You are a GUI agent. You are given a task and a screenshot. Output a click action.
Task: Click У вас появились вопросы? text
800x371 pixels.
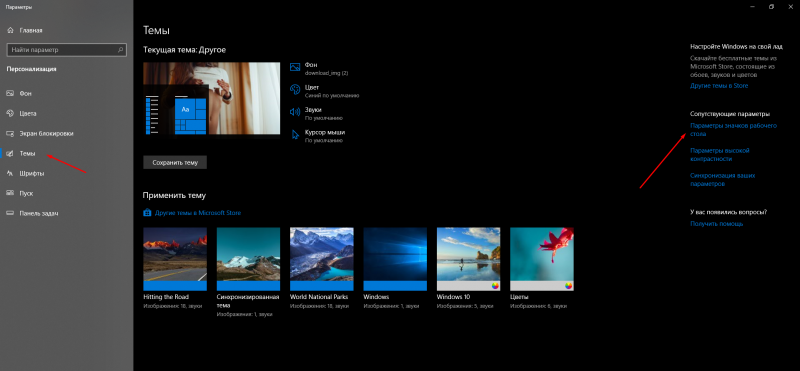pos(729,211)
